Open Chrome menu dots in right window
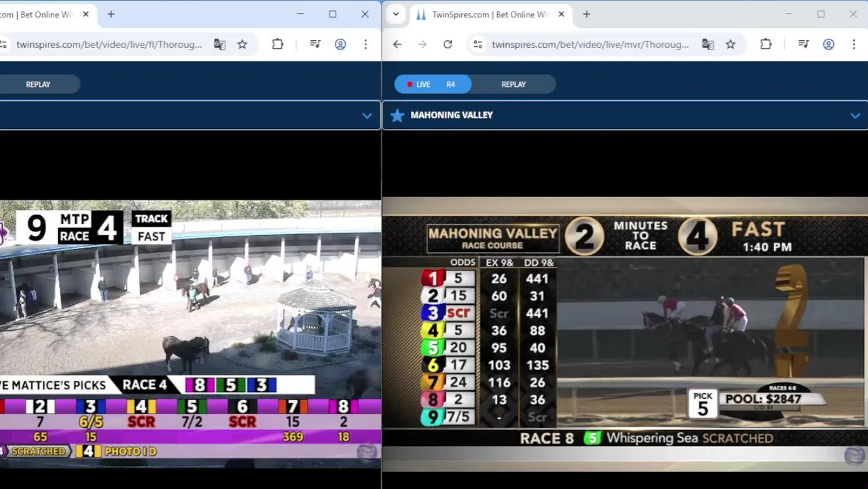Screen dimensions: 868x489 pyautogui.click(x=854, y=44)
